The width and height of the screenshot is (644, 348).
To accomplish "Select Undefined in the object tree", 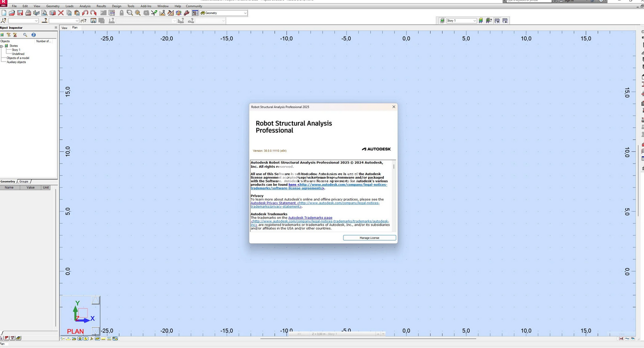I will 18,54.
